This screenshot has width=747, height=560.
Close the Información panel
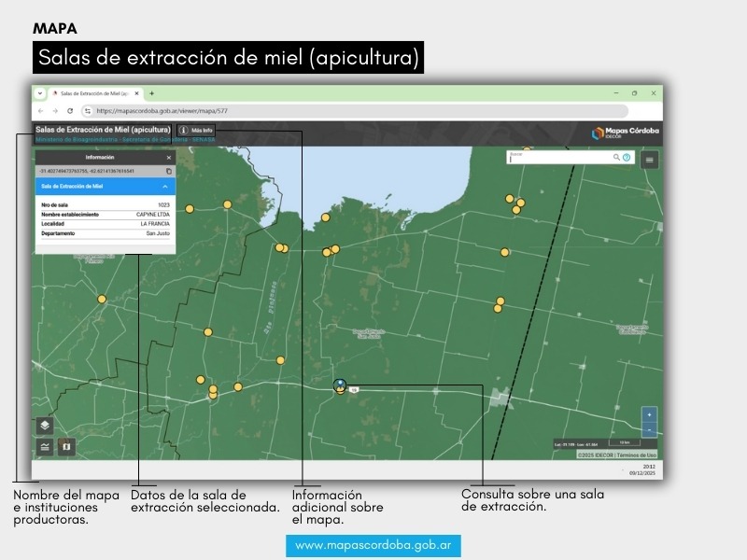click(169, 158)
